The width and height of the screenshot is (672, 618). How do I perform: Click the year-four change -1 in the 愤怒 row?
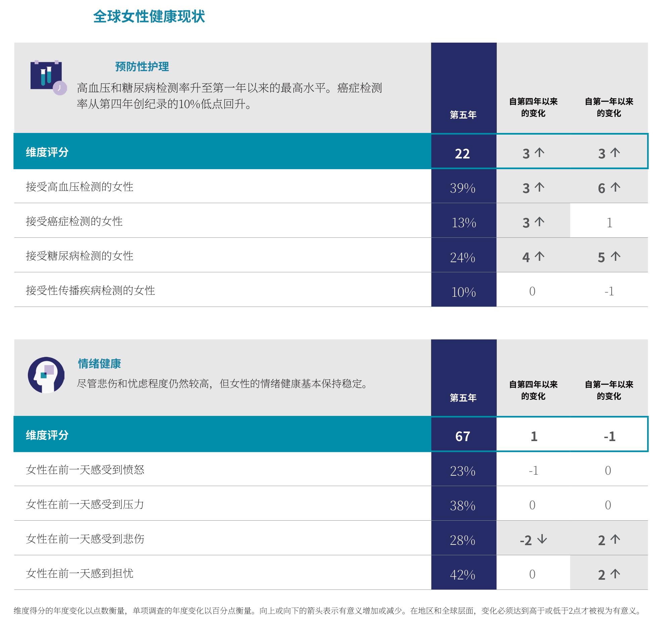coord(533,470)
